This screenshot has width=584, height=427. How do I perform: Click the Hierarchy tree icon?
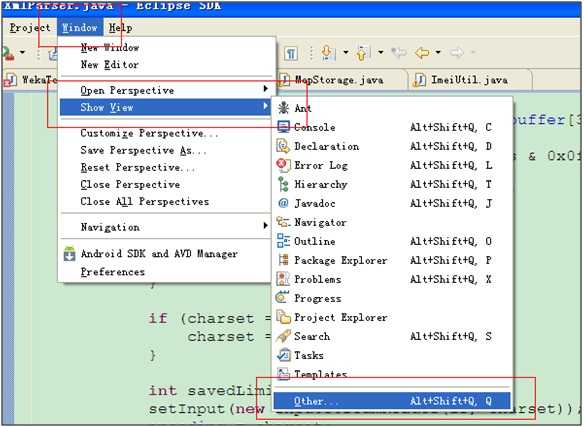(283, 184)
